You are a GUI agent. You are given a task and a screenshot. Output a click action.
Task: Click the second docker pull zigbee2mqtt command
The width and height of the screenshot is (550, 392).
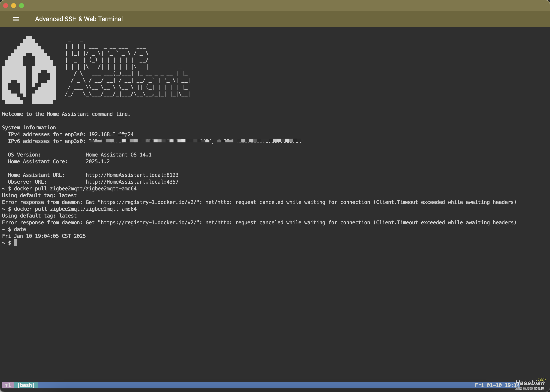[x=75, y=209]
